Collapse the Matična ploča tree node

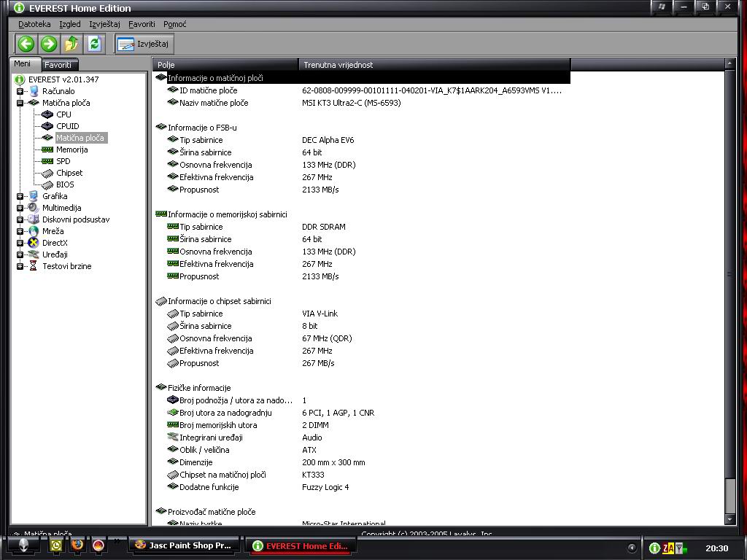20,103
